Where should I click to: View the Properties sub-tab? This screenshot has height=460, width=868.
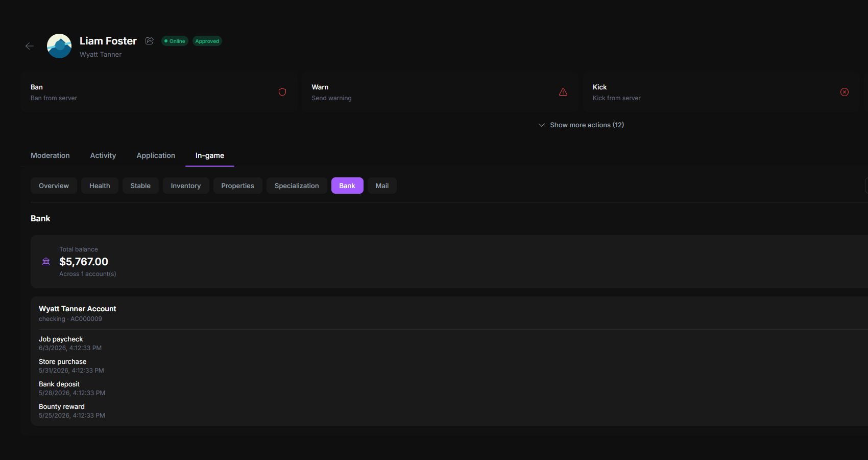pyautogui.click(x=237, y=186)
